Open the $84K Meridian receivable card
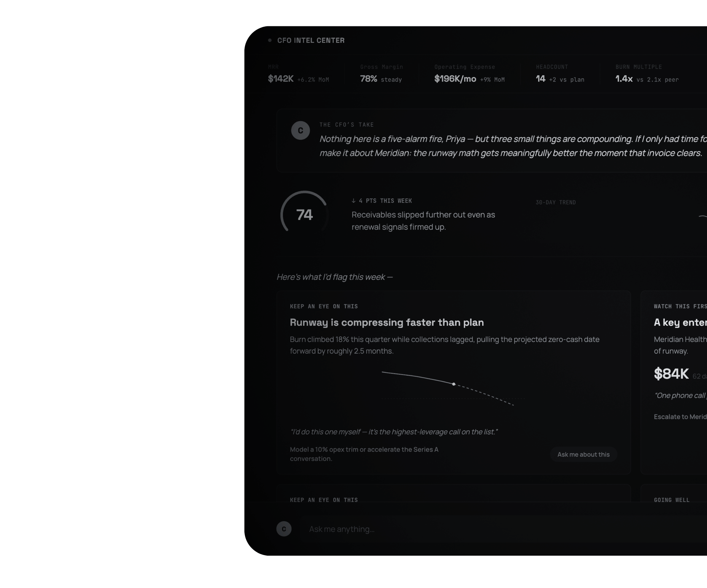This screenshot has width=707, height=588. point(674,383)
